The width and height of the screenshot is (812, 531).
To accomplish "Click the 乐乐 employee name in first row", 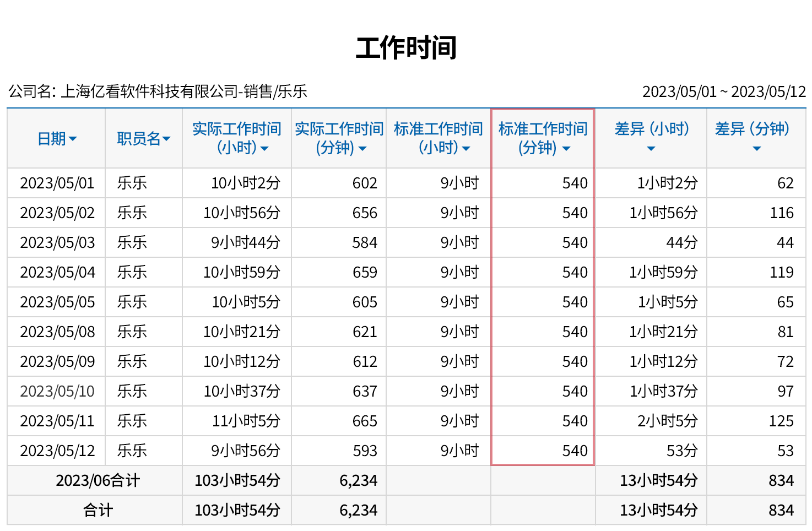I will coord(131,182).
